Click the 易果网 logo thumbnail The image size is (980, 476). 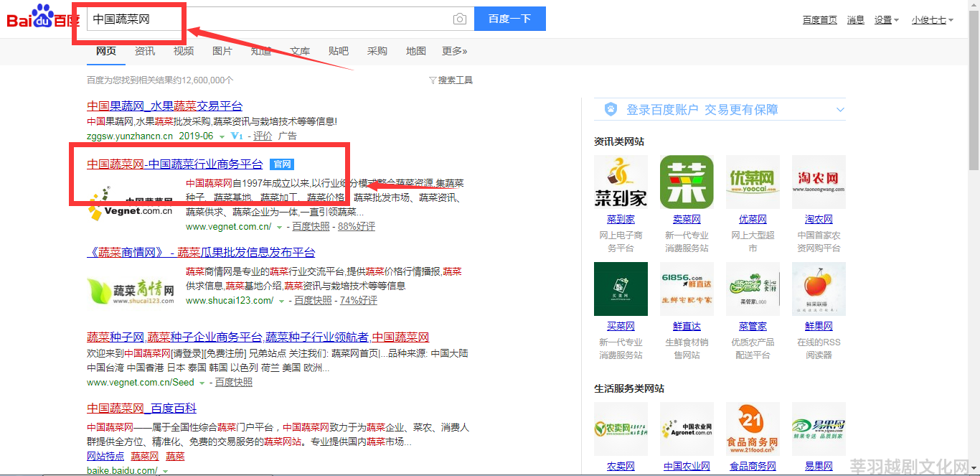click(x=819, y=429)
